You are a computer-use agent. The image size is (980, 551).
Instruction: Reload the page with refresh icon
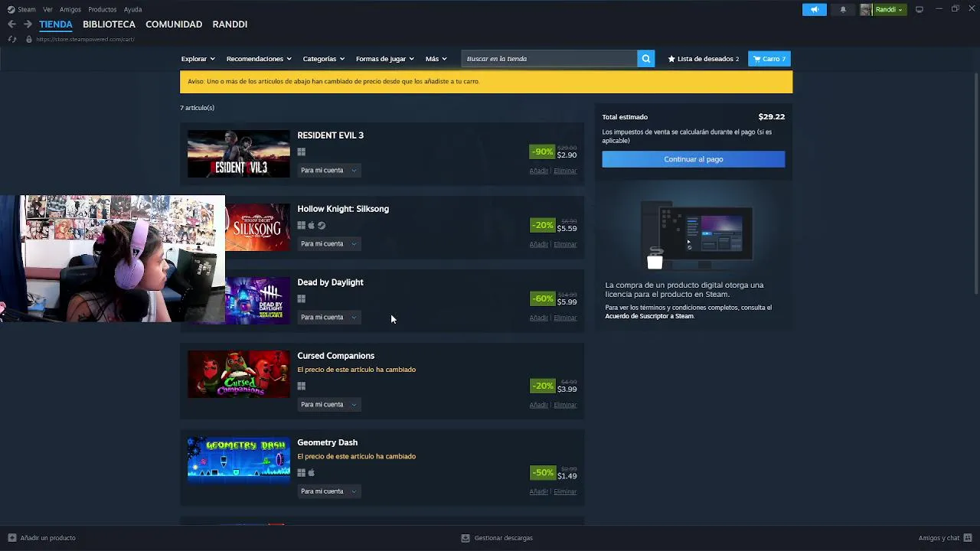point(11,39)
